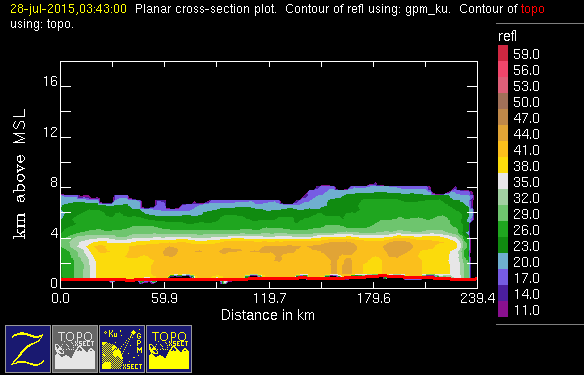Click the red topo label in title
The width and height of the screenshot is (584, 375).
(x=533, y=9)
